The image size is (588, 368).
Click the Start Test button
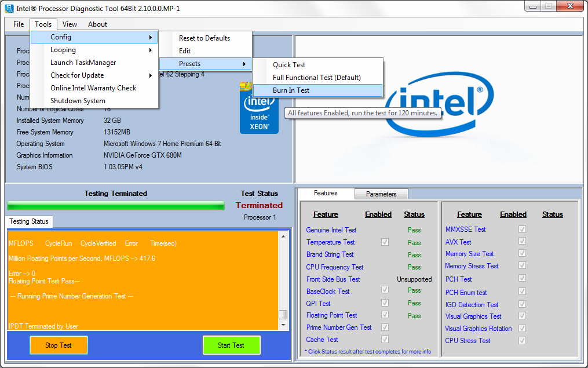[231, 345]
